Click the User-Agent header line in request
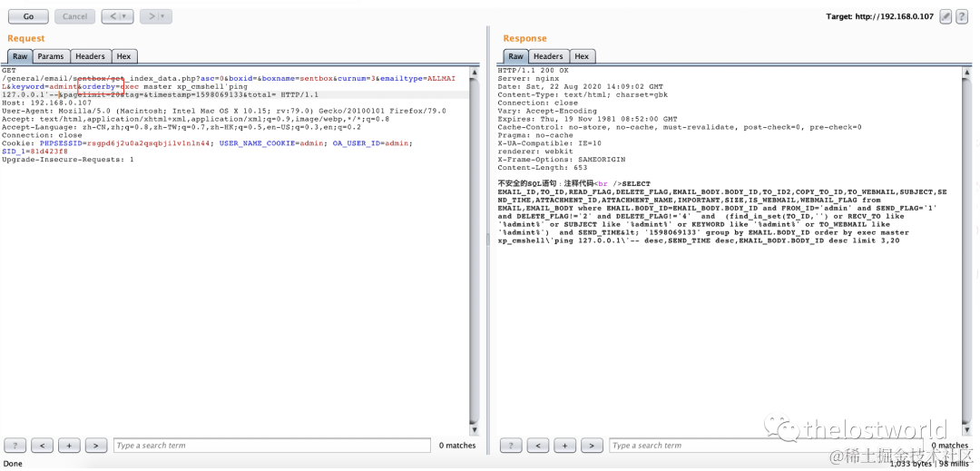 point(224,111)
